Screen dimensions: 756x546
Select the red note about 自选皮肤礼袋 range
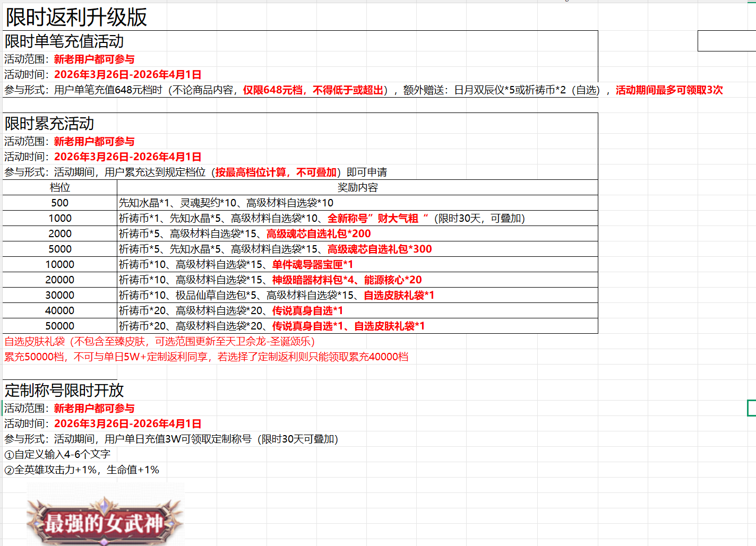pyautogui.click(x=159, y=341)
